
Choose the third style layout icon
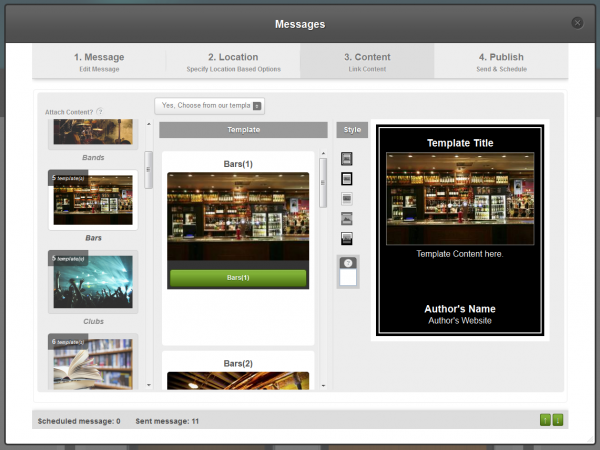(x=347, y=198)
